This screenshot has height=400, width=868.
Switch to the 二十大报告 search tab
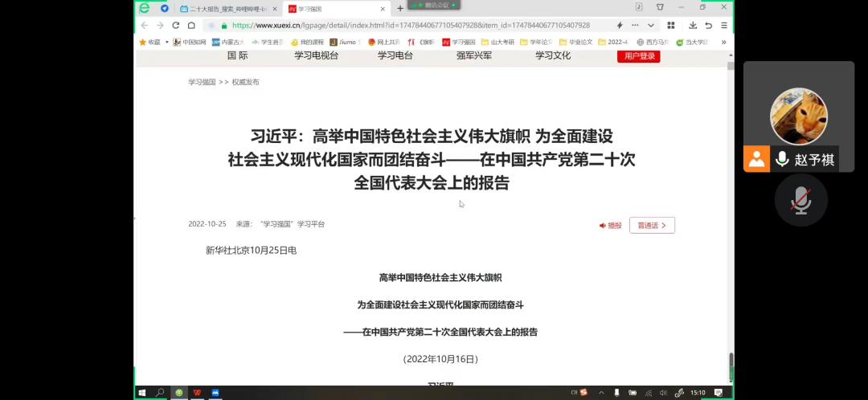click(223, 8)
